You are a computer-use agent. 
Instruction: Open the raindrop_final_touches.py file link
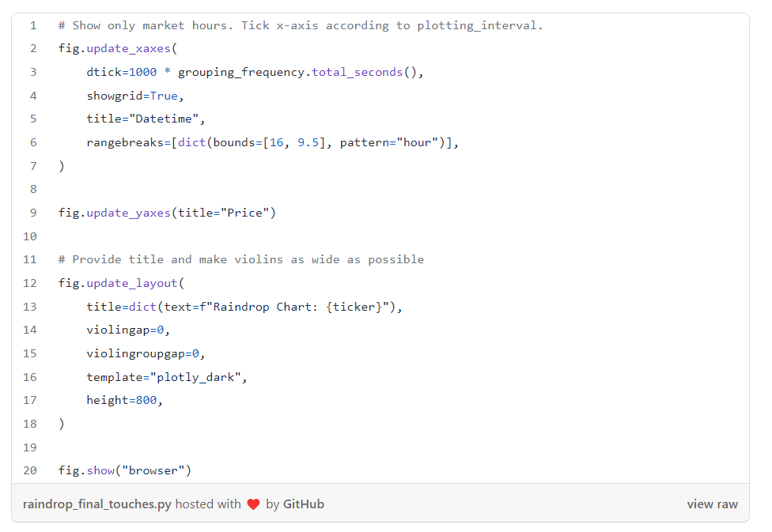(96, 504)
